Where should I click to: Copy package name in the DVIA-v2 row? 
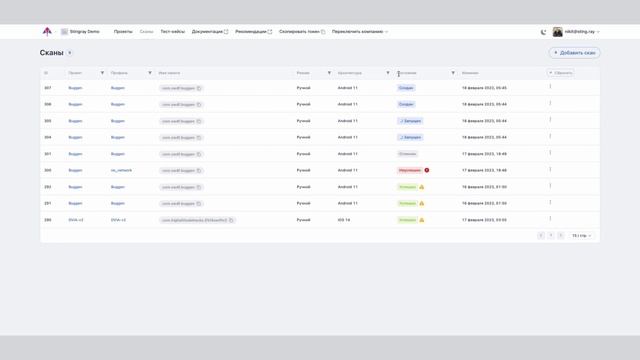click(231, 220)
